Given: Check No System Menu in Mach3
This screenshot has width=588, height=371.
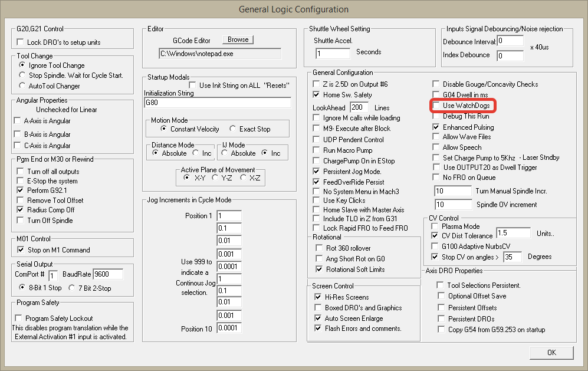Looking at the screenshot, I should 316,191.
